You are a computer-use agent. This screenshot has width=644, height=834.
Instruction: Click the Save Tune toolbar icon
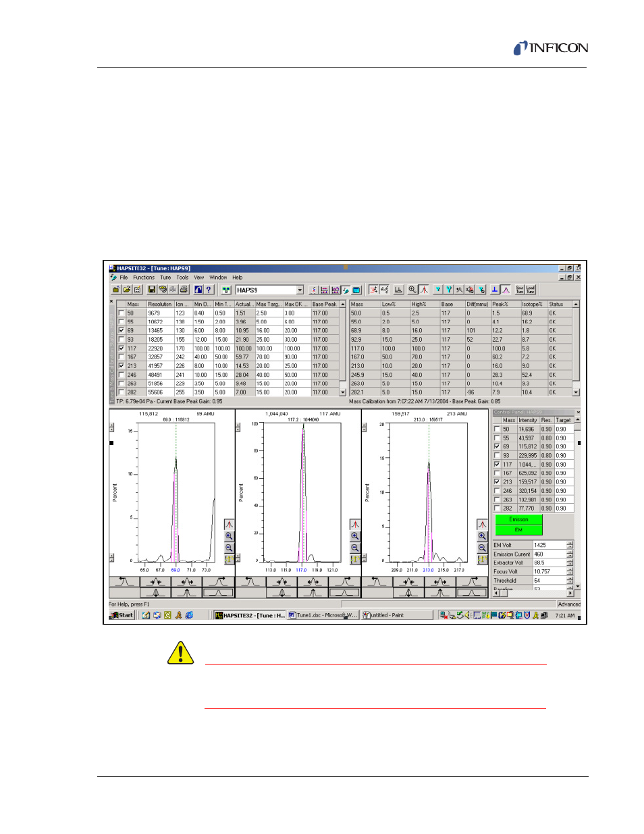click(520, 290)
